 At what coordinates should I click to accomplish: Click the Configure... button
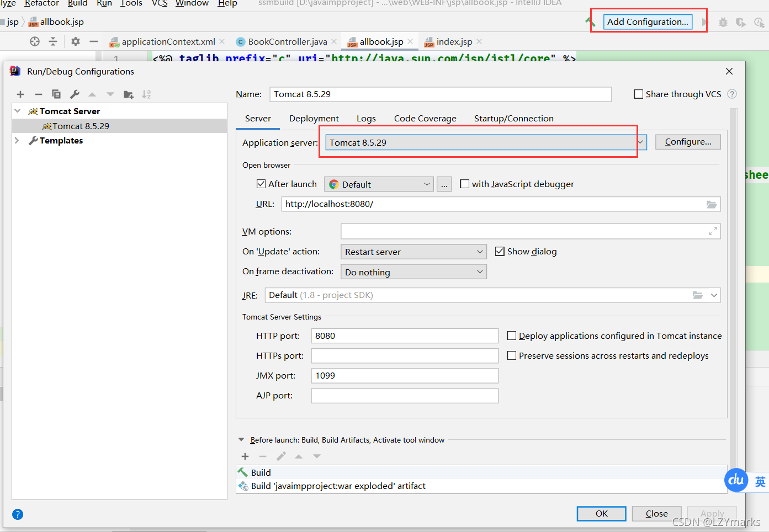(688, 142)
